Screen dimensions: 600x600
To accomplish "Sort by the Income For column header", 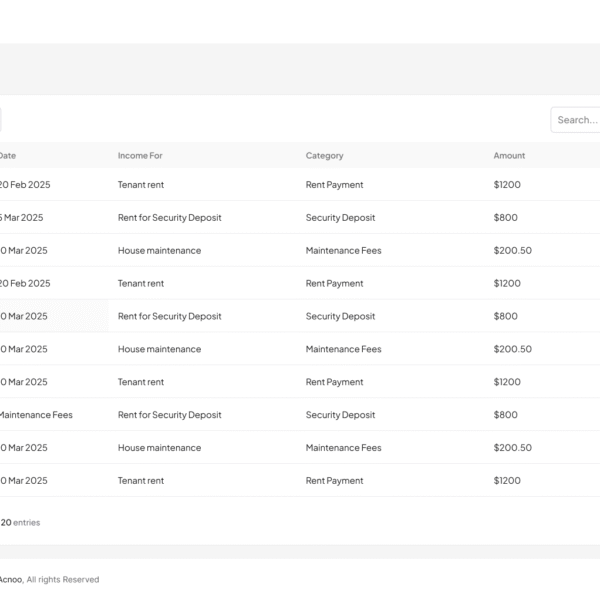I will tap(140, 156).
